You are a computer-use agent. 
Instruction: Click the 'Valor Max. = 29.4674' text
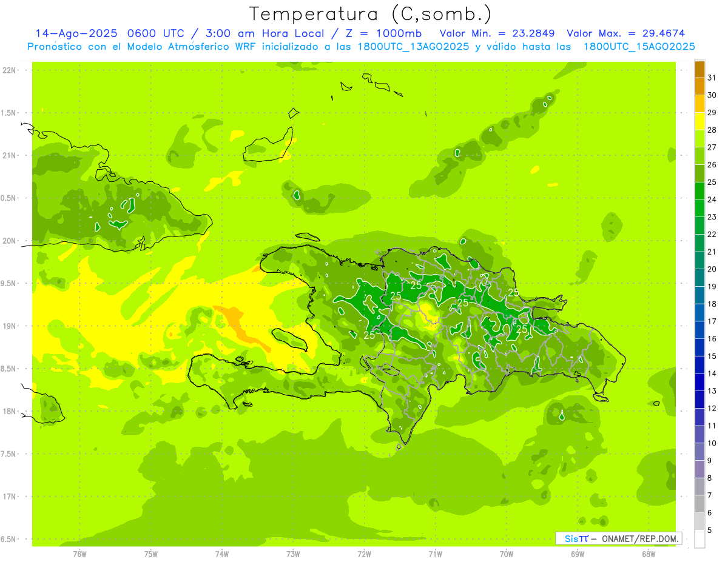pos(626,33)
